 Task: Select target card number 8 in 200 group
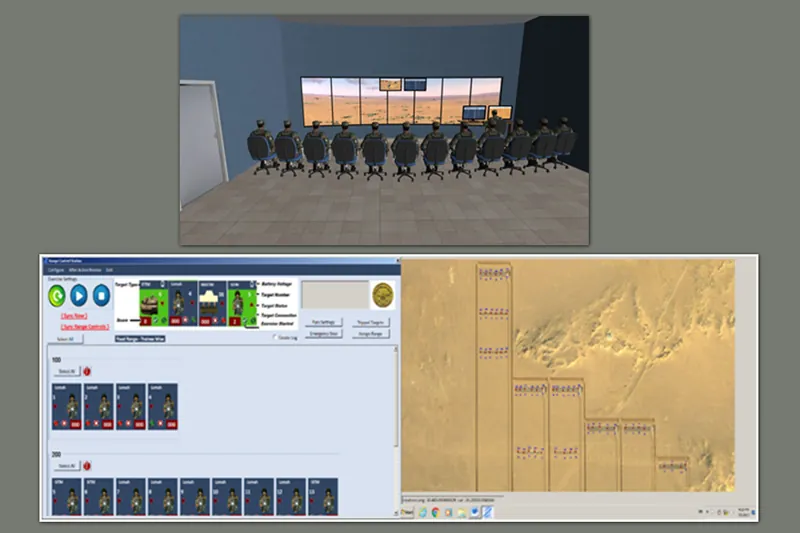pyautogui.click(x=163, y=496)
